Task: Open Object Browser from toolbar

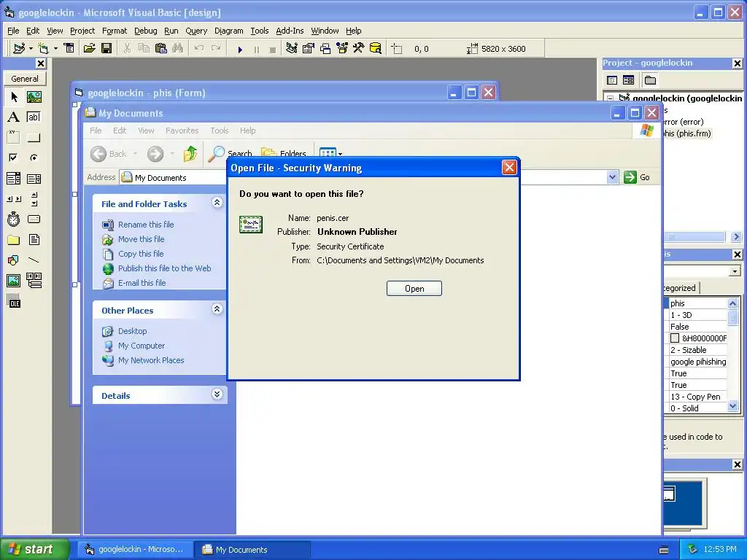Action: tap(342, 49)
